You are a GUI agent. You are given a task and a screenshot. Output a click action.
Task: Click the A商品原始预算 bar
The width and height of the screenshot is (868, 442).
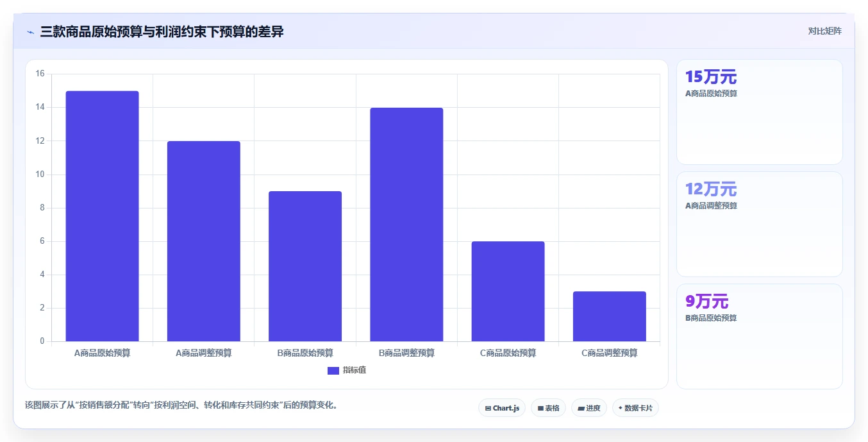[x=103, y=216]
